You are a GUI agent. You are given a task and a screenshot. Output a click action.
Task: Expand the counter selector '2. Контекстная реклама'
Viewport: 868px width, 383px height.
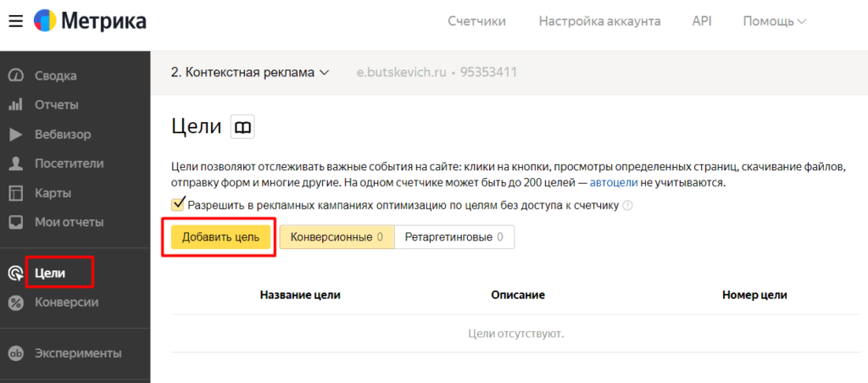click(249, 73)
